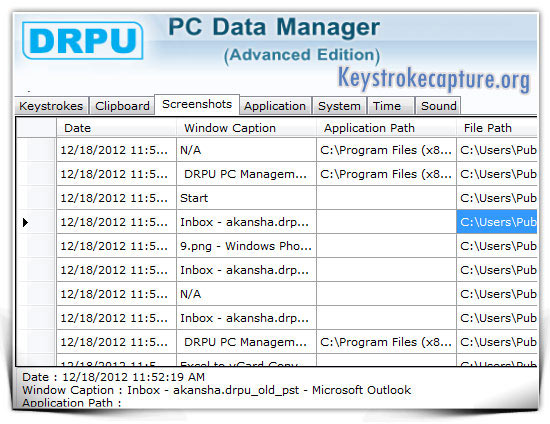Click the Keystrokecapture.org watermark link
Image resolution: width=550 pixels, height=424 pixels.
point(434,79)
